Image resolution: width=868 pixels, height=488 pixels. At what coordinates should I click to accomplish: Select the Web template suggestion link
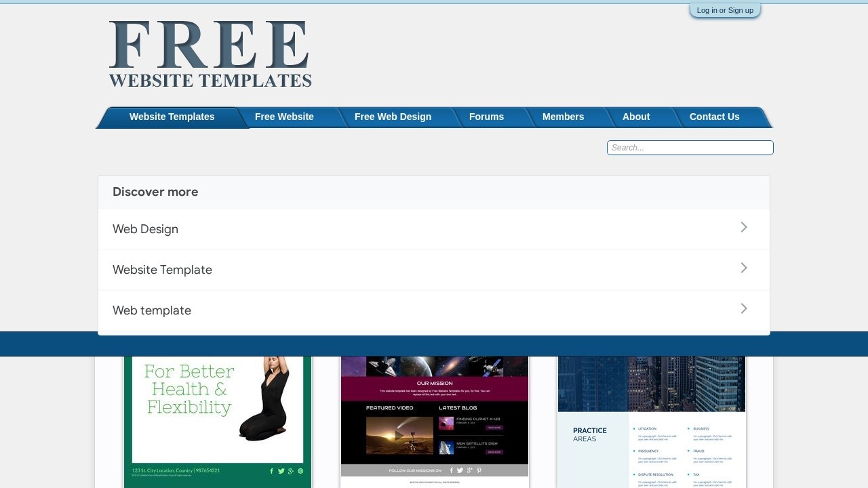tap(152, 310)
